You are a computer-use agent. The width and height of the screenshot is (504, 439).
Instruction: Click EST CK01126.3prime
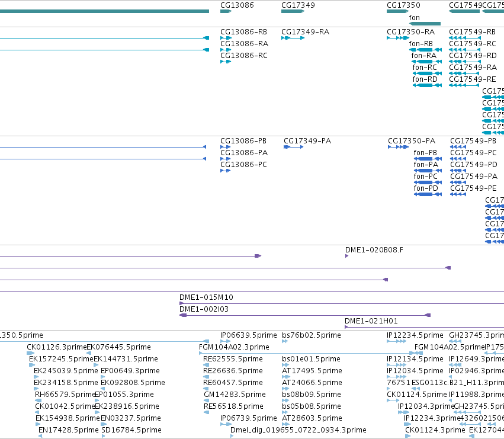[57, 347]
